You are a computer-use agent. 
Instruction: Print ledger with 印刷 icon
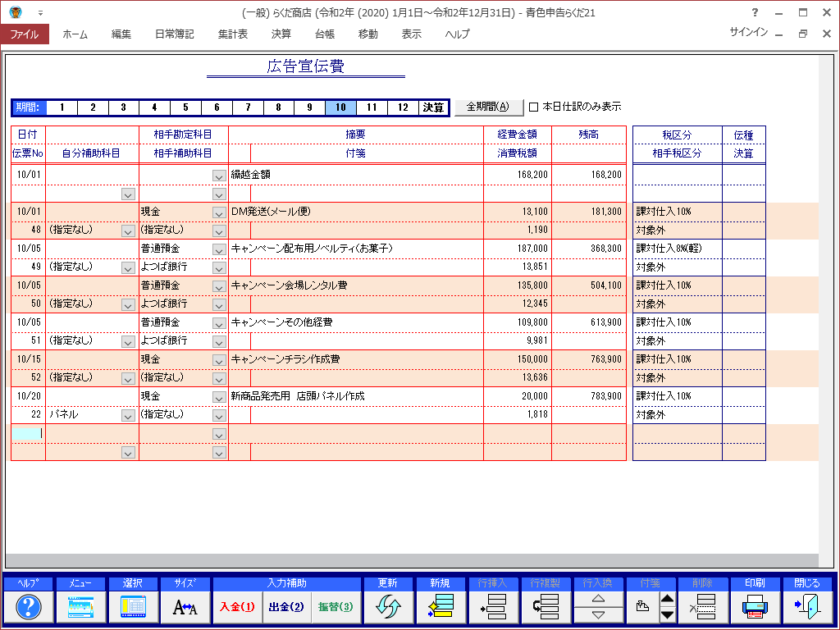(x=755, y=607)
